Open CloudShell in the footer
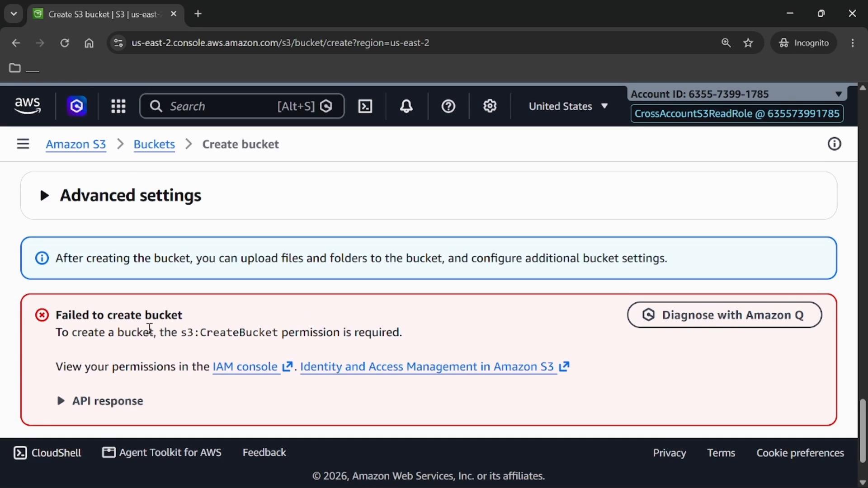Screen dimensions: 868x488 pyautogui.click(x=47, y=453)
